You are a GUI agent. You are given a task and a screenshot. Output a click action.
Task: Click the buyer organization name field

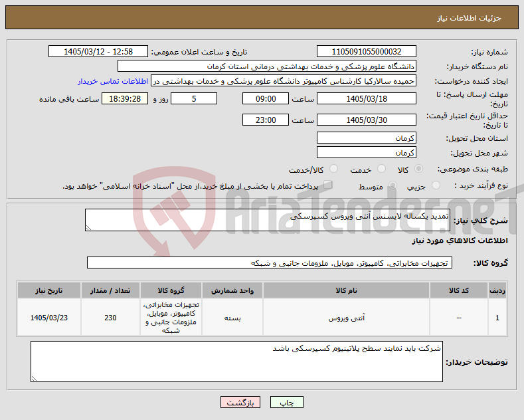[x=267, y=66]
